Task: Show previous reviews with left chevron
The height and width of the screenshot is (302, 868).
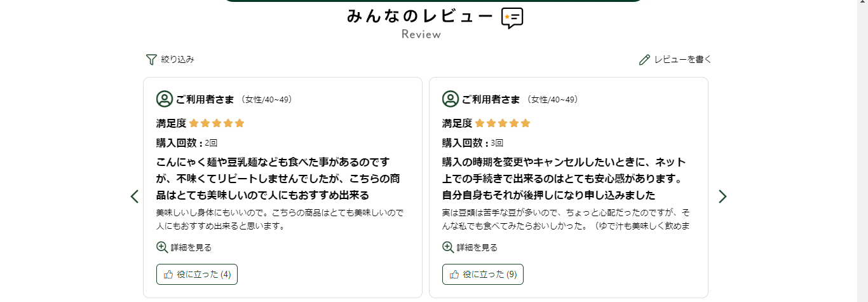Action: click(x=134, y=196)
